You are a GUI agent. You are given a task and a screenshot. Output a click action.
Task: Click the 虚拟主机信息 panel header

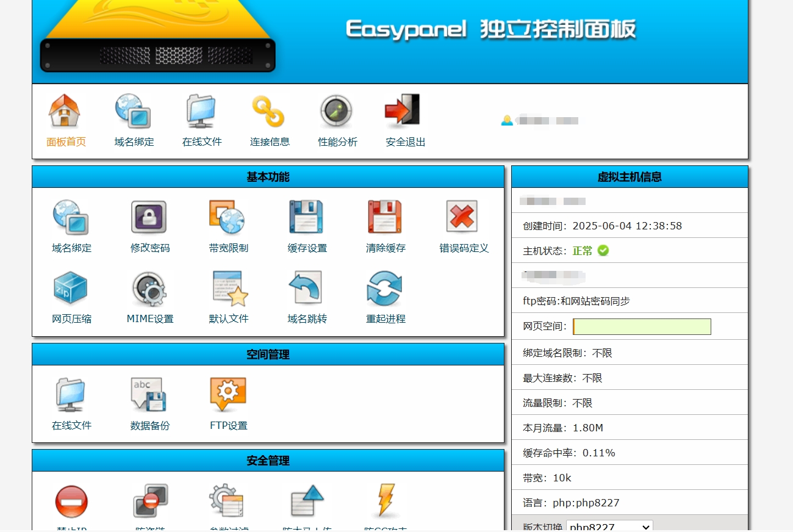[630, 177]
